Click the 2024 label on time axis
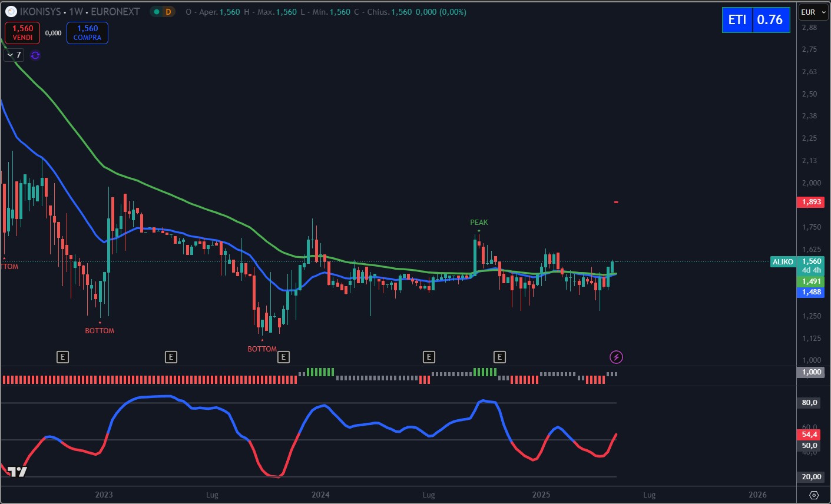Image resolution: width=831 pixels, height=504 pixels. [x=320, y=495]
